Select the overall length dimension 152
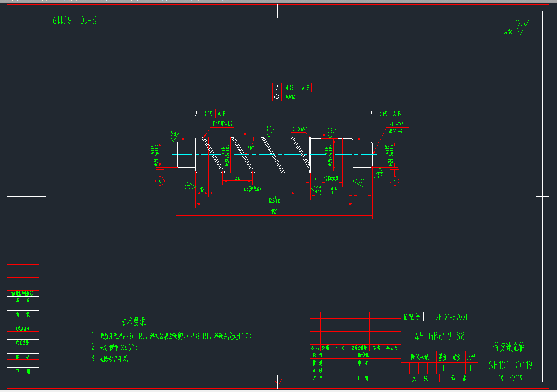The image size is (557, 392). click(274, 212)
